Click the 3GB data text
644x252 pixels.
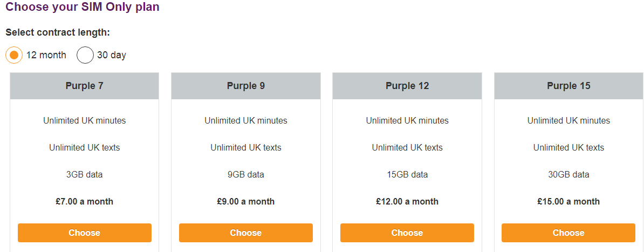click(x=85, y=174)
